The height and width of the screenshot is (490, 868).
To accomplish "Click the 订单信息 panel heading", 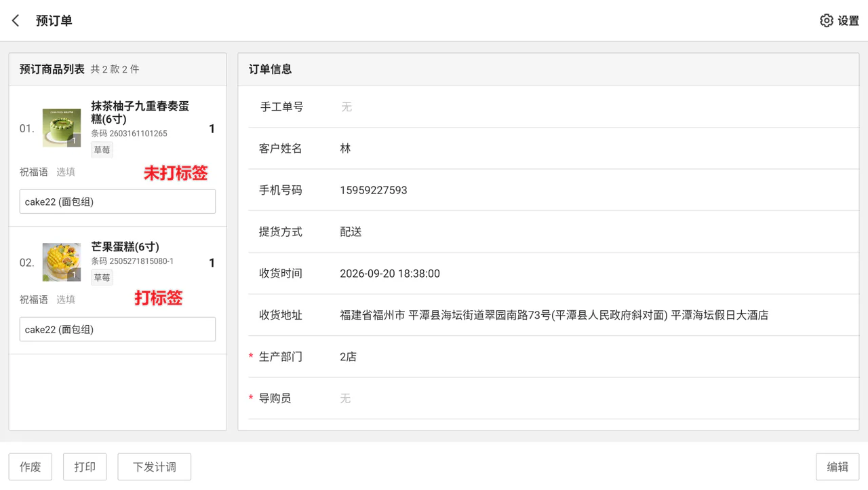I will pos(271,69).
